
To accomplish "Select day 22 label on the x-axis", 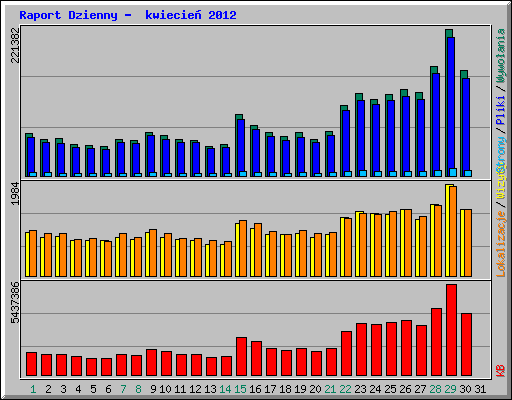I will [x=346, y=389].
